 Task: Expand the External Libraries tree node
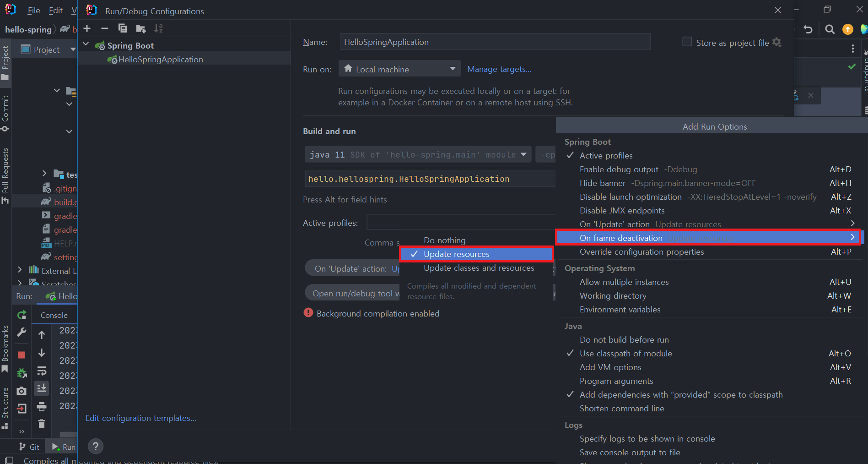[20, 270]
